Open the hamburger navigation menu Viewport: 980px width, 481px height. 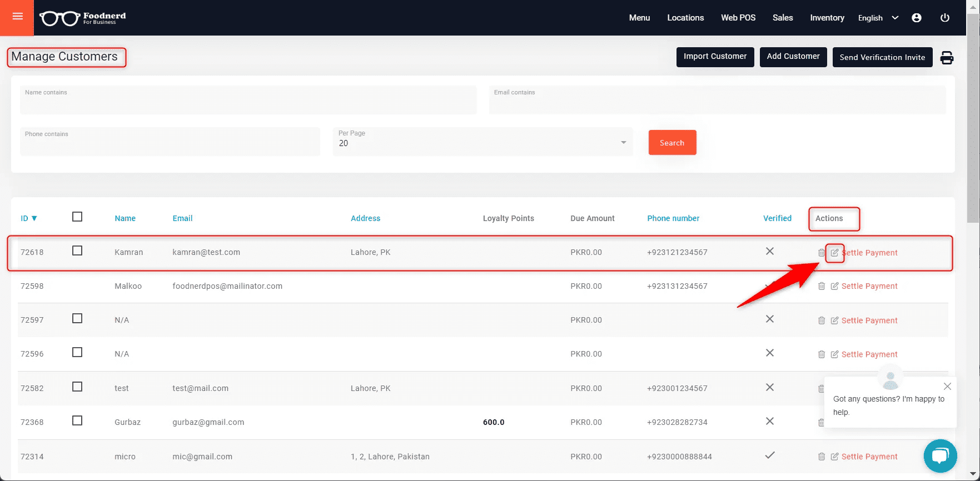pyautogui.click(x=17, y=17)
